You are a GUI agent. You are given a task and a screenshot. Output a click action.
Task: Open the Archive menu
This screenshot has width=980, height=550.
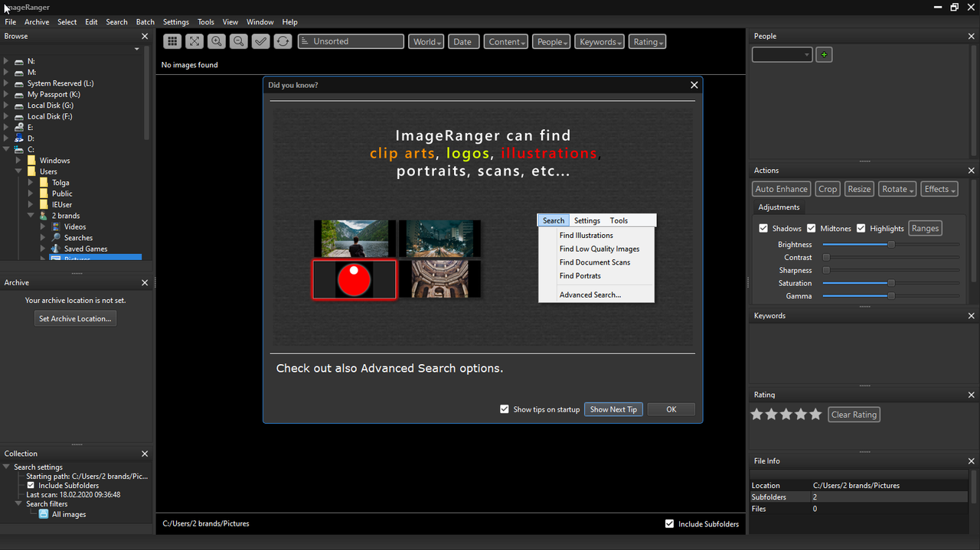(x=37, y=22)
